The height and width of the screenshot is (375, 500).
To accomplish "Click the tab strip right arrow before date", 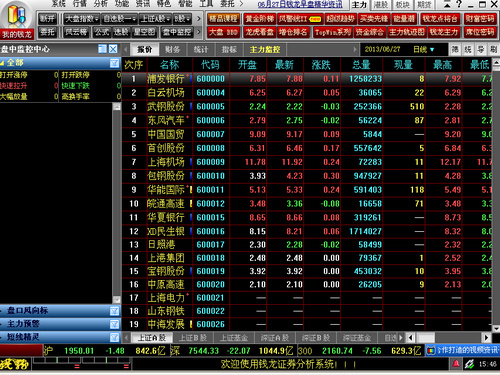I will click(x=355, y=50).
